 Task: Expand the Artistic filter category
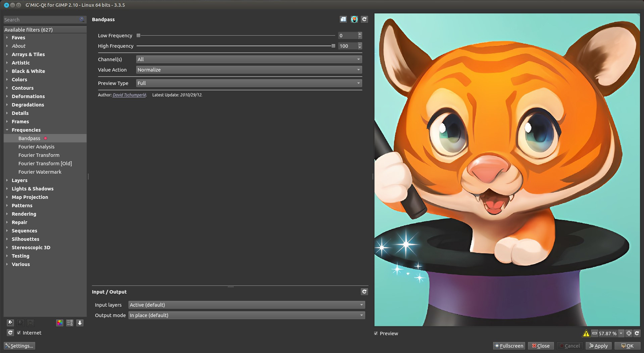[x=20, y=63]
